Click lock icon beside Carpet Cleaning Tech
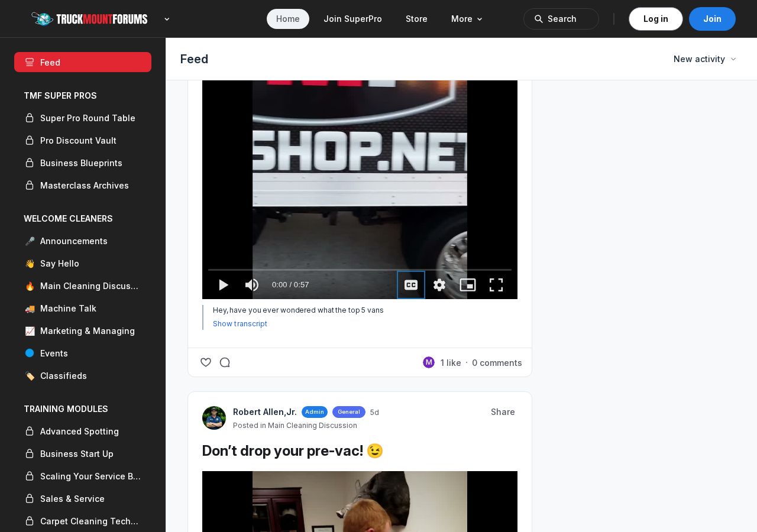757x532 pixels. tap(29, 521)
